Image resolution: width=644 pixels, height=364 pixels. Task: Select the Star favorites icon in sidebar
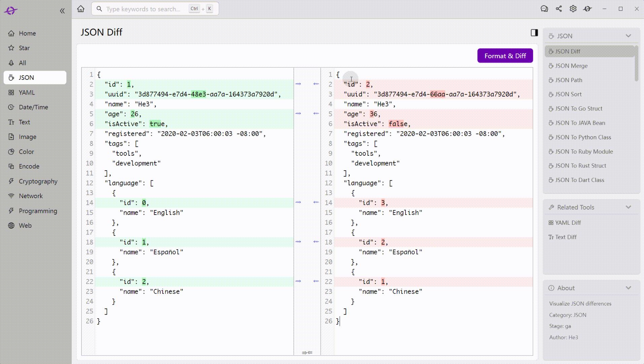[x=11, y=48]
